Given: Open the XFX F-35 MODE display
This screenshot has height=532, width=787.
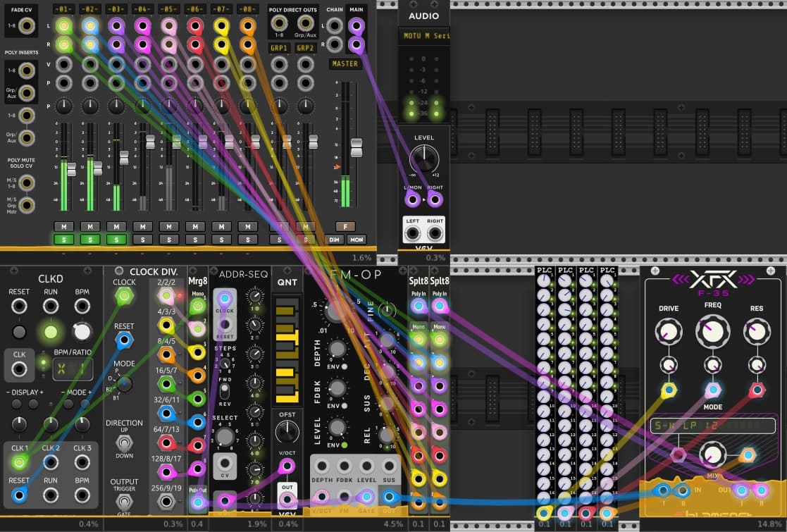Looking at the screenshot, I should (713, 426).
